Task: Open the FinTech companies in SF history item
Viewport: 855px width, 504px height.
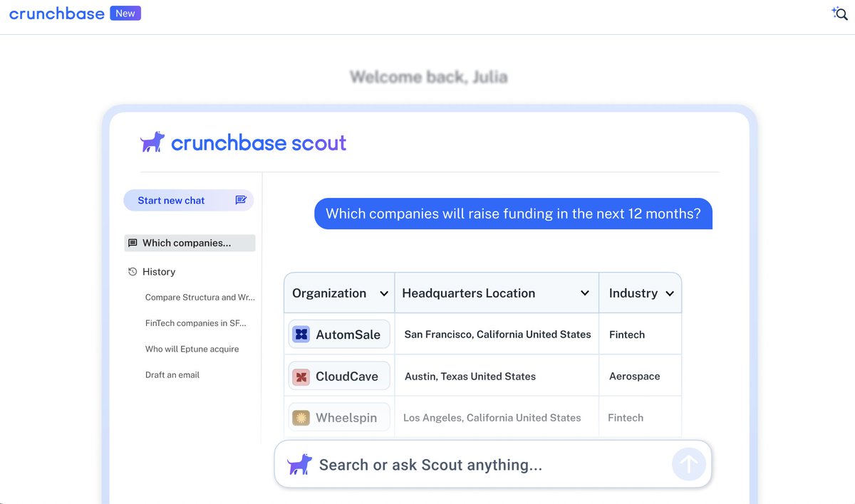Action: click(x=195, y=323)
